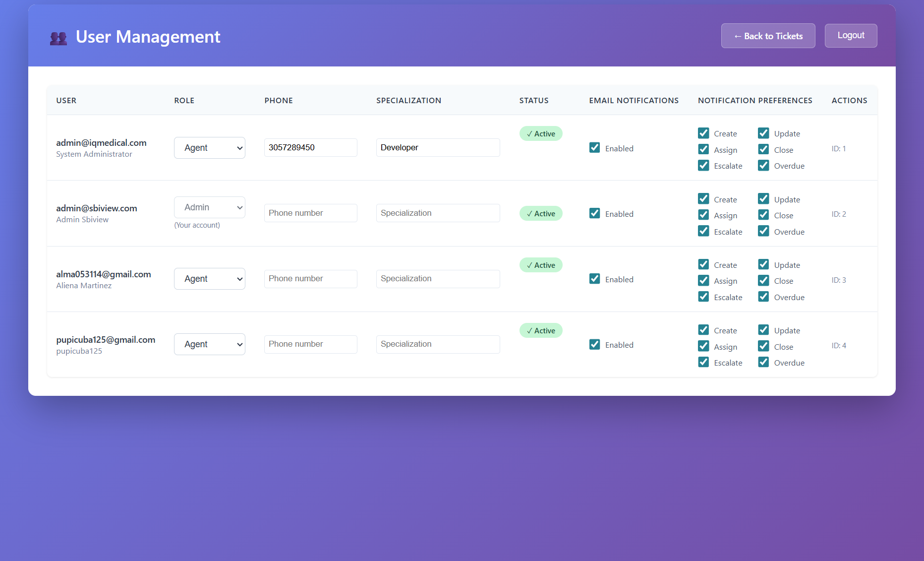Toggle Enabled email notifications for admin@iqmedical.com
The height and width of the screenshot is (561, 924).
594,147
